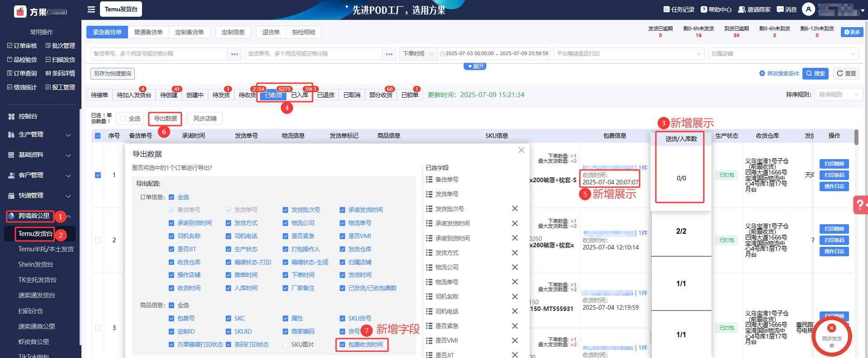Switch to the 普通备货单 tab
868x358 pixels.
(148, 32)
